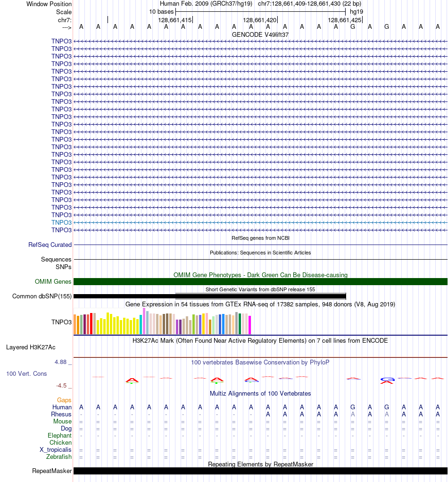The image size is (448, 482).
Task: Click the "Chicken" alignment row label
Action: coord(60,443)
